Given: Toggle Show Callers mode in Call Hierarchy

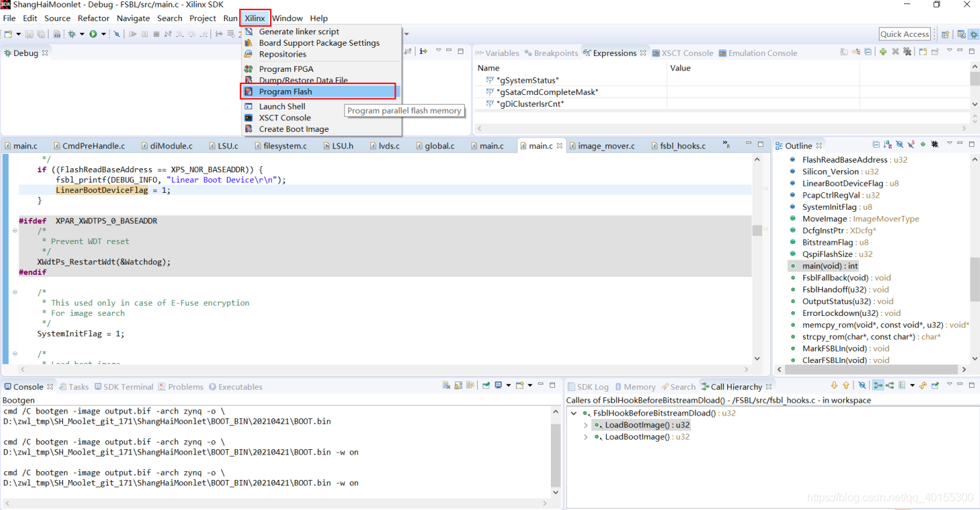Looking at the screenshot, I should pyautogui.click(x=878, y=386).
